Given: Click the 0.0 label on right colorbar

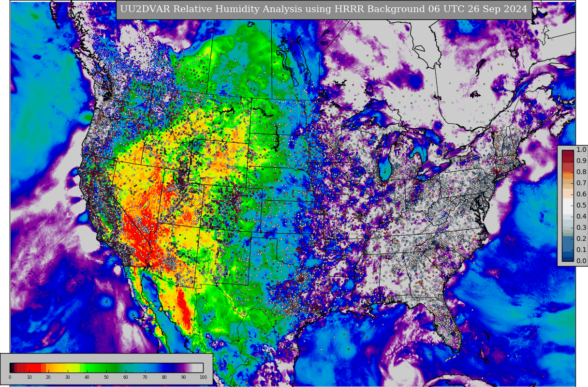Looking at the screenshot, I should (x=581, y=261).
